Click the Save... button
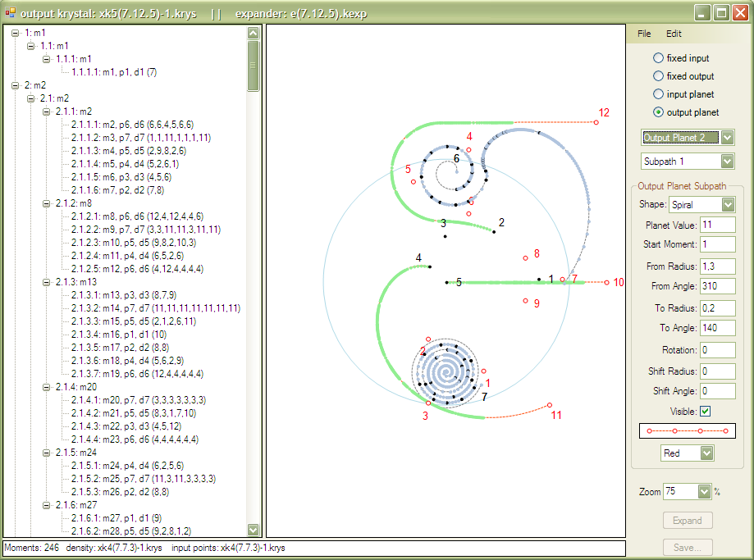Screen dimensions: 754x560 coord(688,548)
